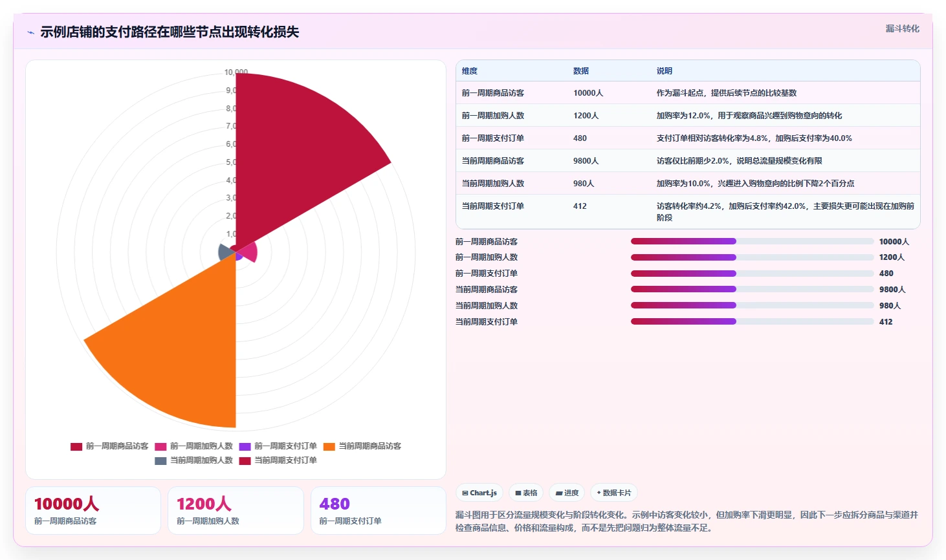Select table row cell 前一周期支付订单

pos(493,138)
